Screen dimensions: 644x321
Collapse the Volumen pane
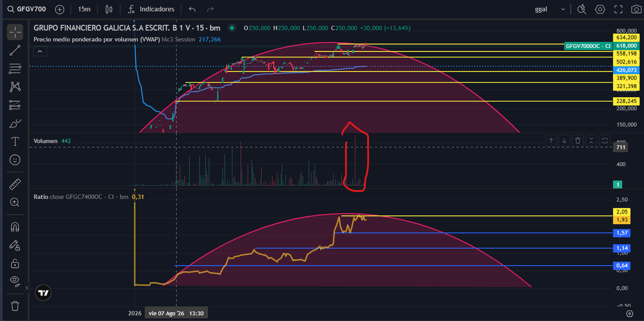click(x=591, y=140)
